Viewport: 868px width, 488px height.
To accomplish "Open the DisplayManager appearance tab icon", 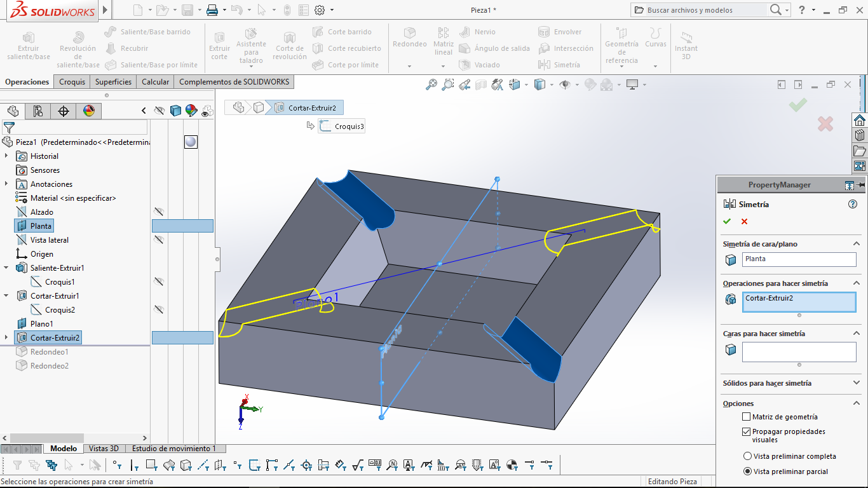I will [89, 111].
